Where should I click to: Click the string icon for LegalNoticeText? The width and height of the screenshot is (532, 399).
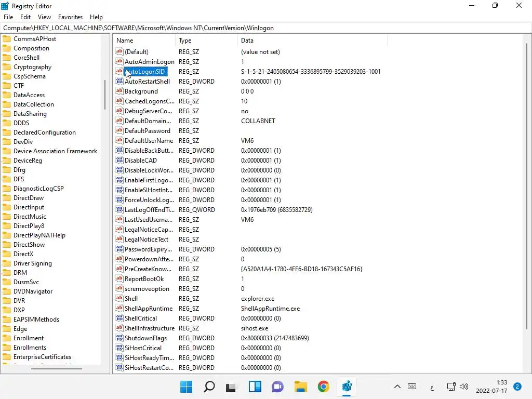[x=119, y=239]
